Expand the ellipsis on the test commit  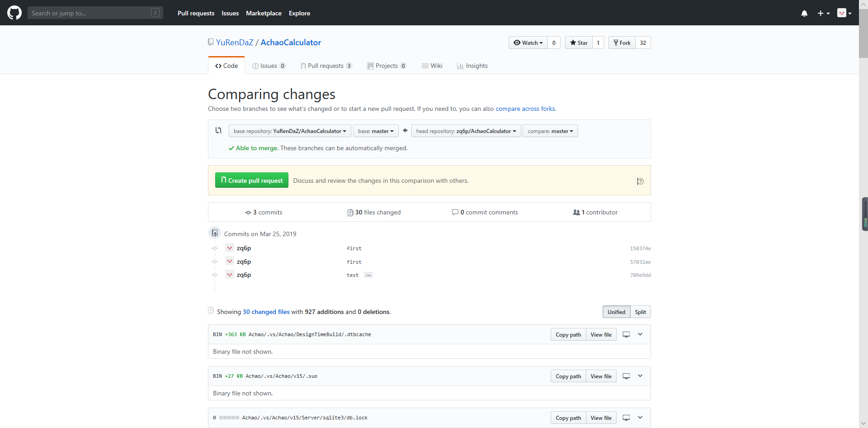click(x=368, y=275)
